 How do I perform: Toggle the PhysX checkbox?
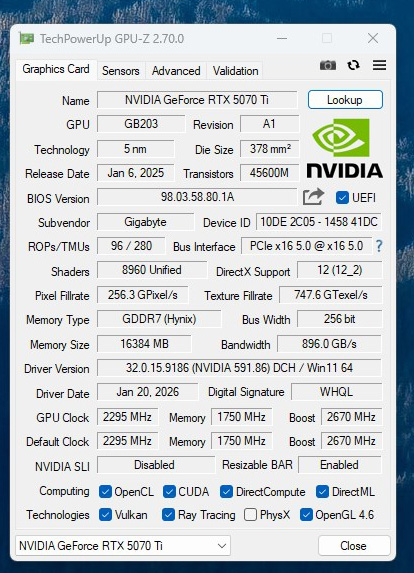(250, 515)
